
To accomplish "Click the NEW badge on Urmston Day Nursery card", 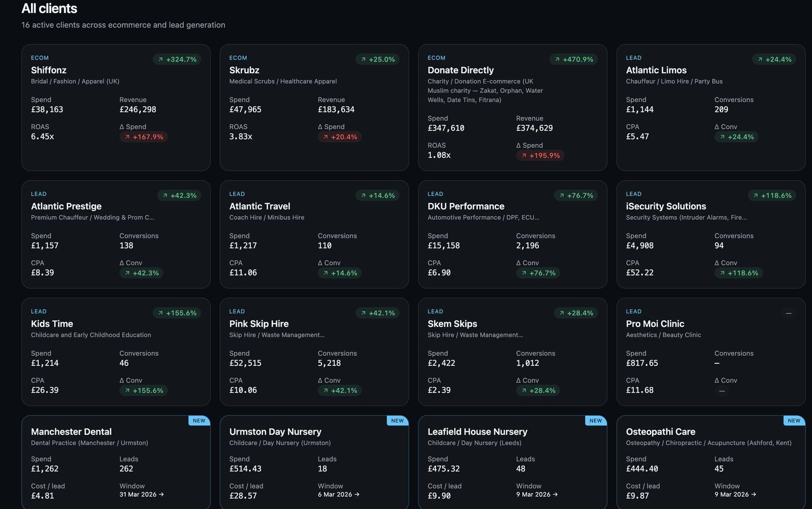I will tap(397, 421).
